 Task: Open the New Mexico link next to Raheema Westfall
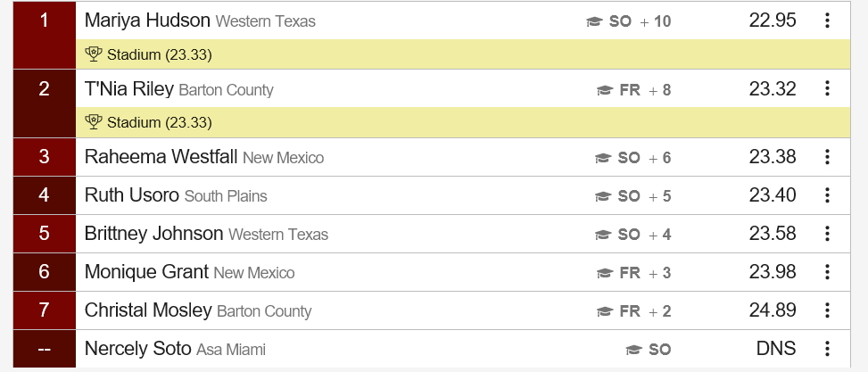coord(283,158)
